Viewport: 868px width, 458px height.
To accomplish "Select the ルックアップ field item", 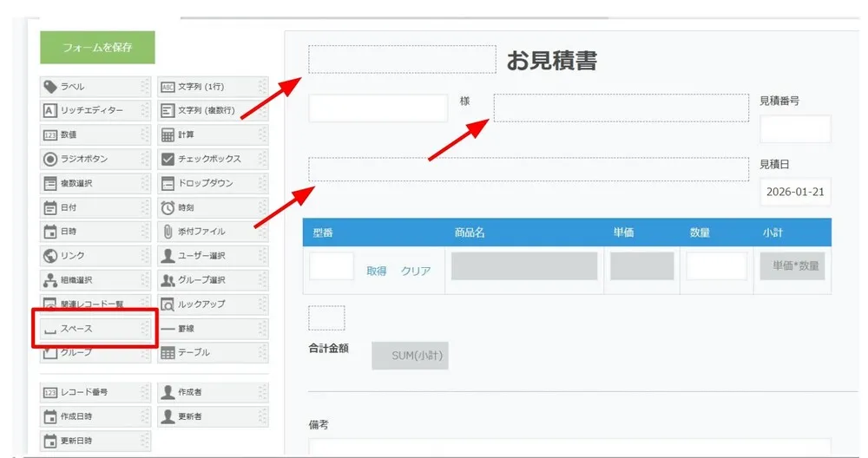I will tap(212, 304).
